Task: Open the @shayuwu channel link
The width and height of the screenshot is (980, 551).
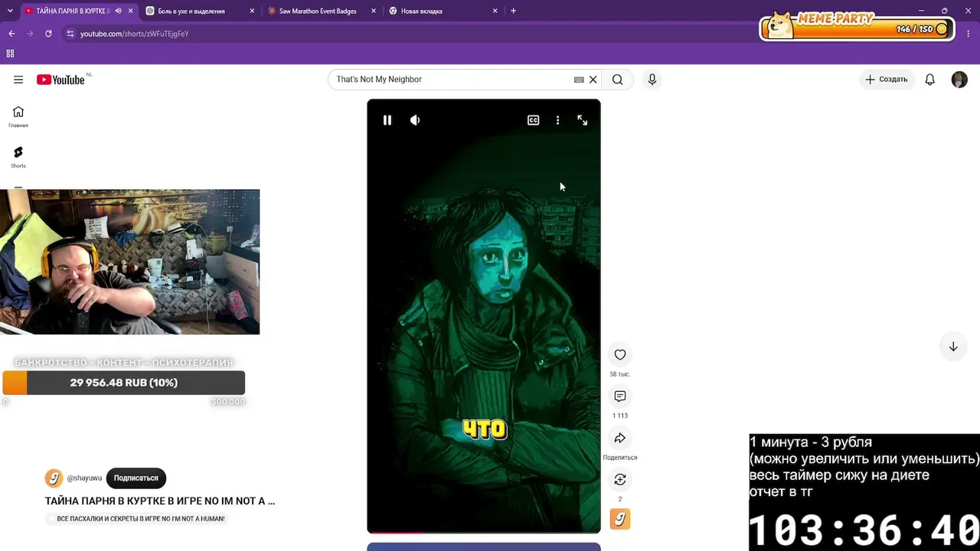Action: [84, 478]
